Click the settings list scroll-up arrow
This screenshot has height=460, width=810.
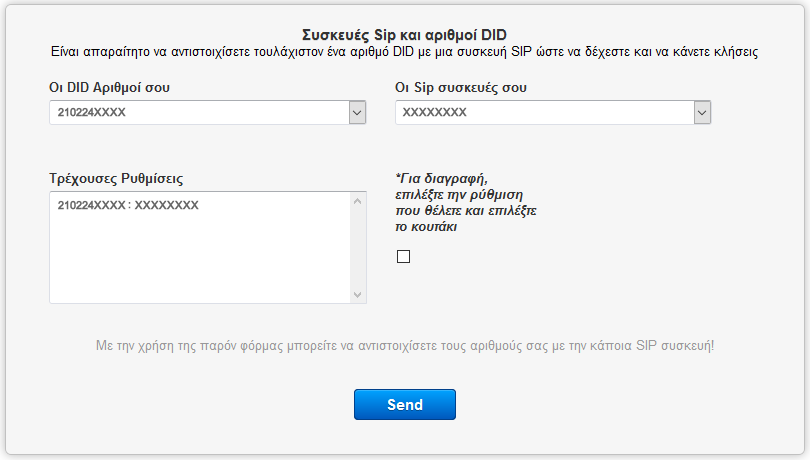pos(358,201)
